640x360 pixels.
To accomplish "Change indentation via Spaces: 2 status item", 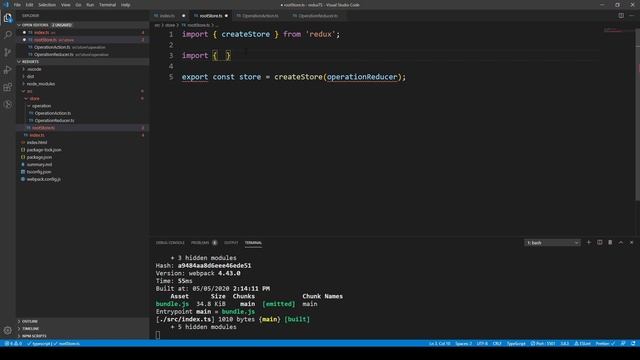I will click(x=464, y=344).
